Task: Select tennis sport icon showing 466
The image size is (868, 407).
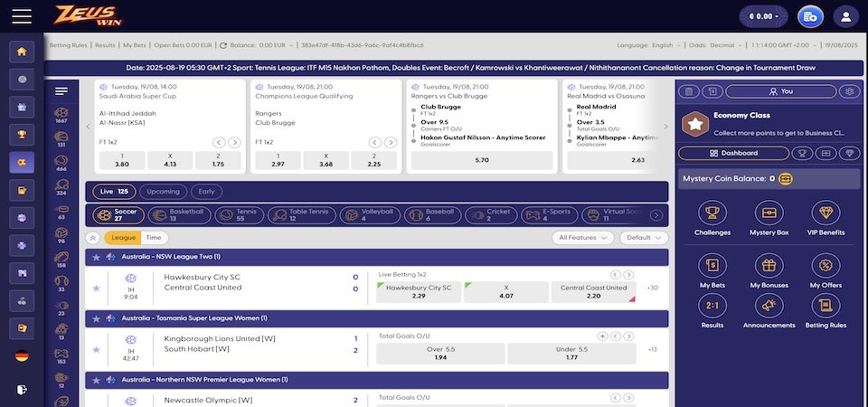Action: pyautogui.click(x=61, y=163)
